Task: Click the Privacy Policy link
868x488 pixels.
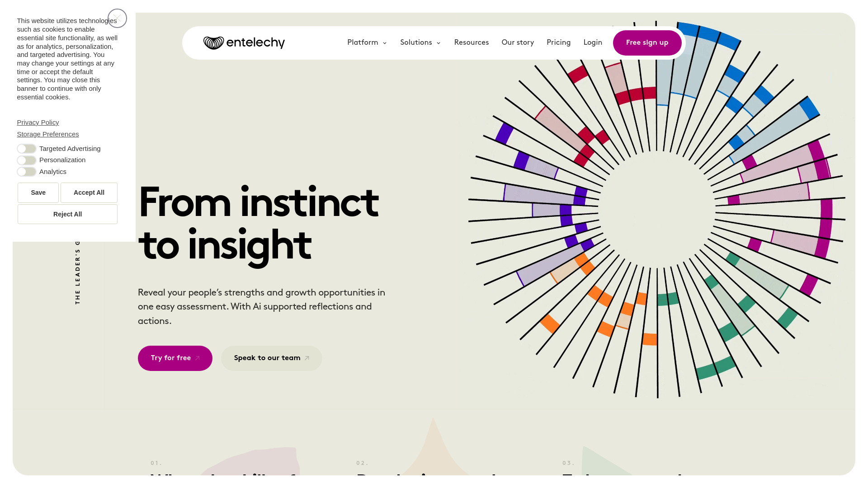Action: point(38,122)
